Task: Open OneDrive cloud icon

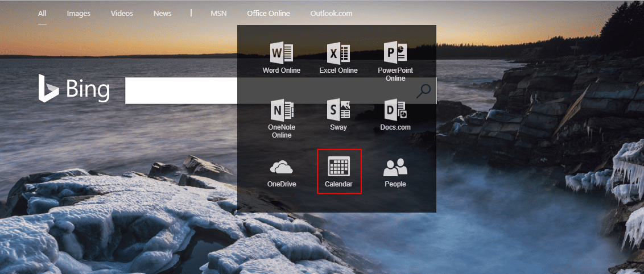Action: (282, 167)
